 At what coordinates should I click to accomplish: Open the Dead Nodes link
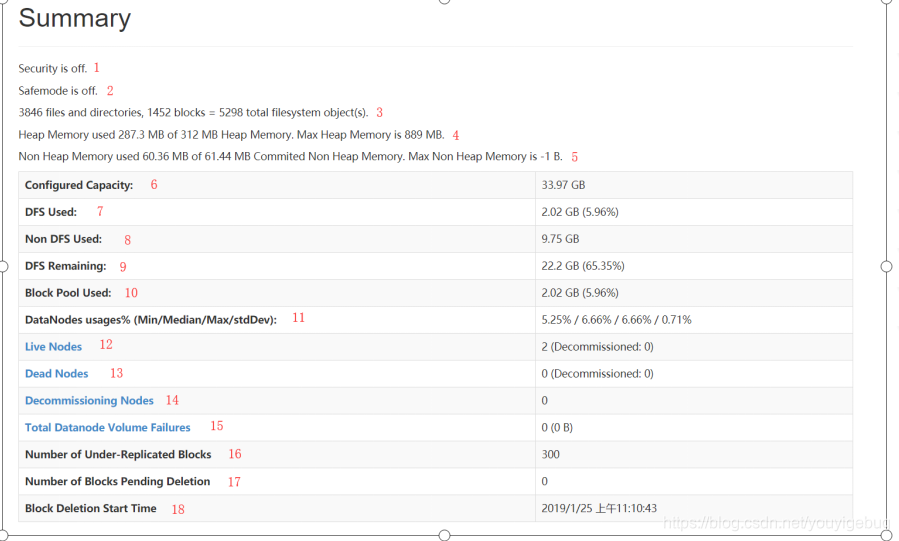click(x=57, y=374)
